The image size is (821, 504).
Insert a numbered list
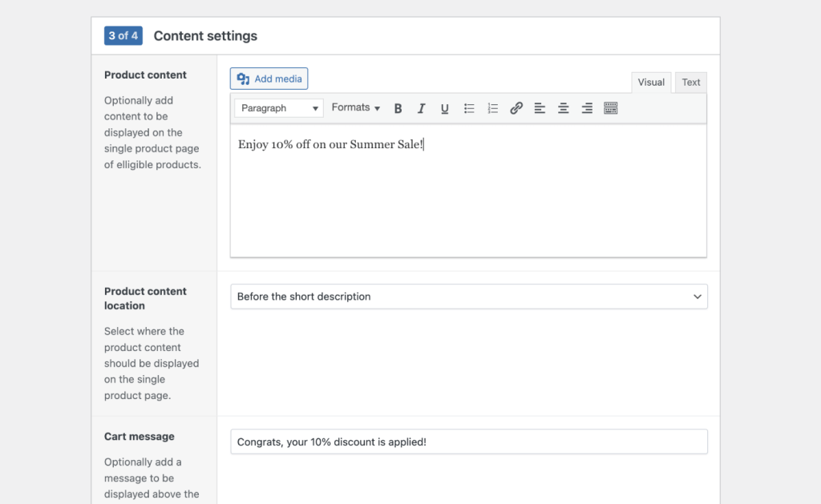492,108
